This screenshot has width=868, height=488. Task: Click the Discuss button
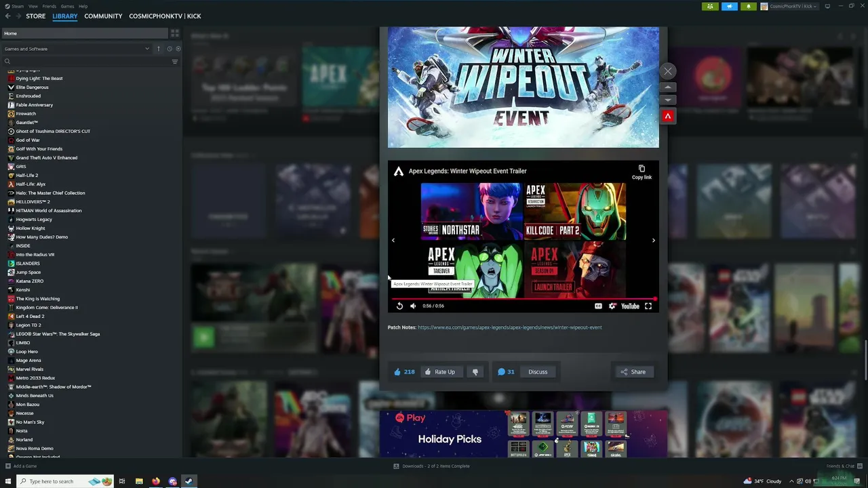click(x=538, y=371)
